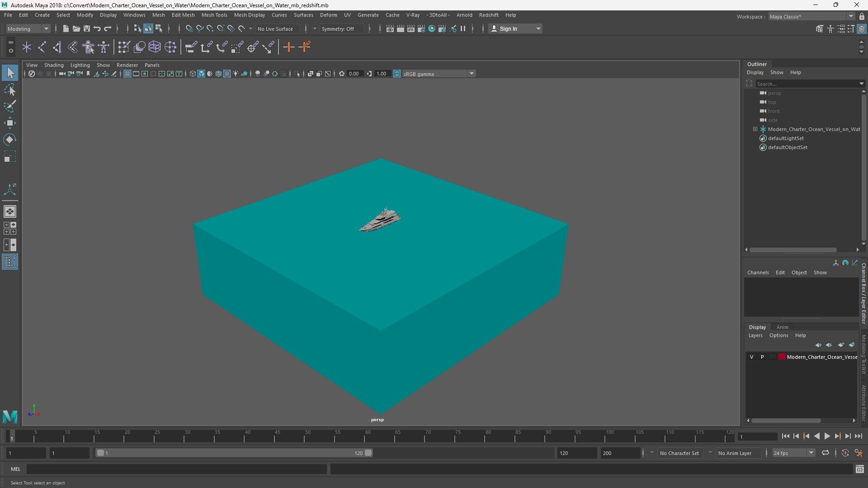
Task: Expand the Modern_Charter_Ocean_Vessel node in the Outliner
Action: click(755, 129)
